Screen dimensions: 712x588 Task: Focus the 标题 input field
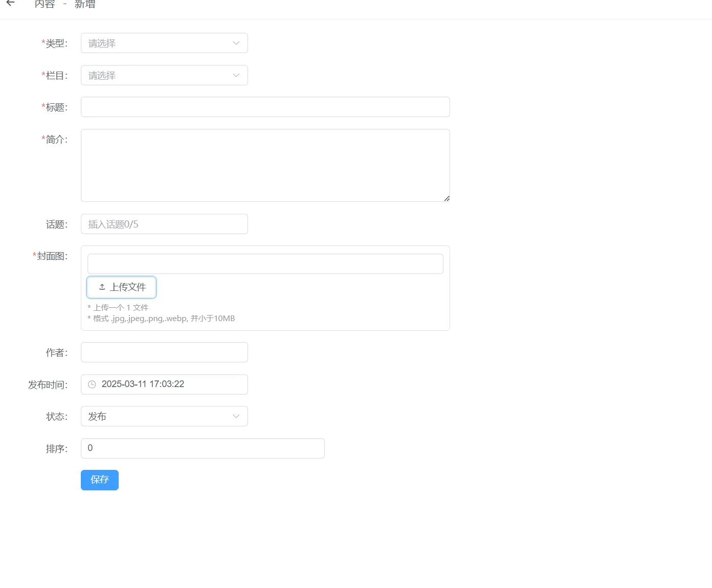[x=265, y=107]
